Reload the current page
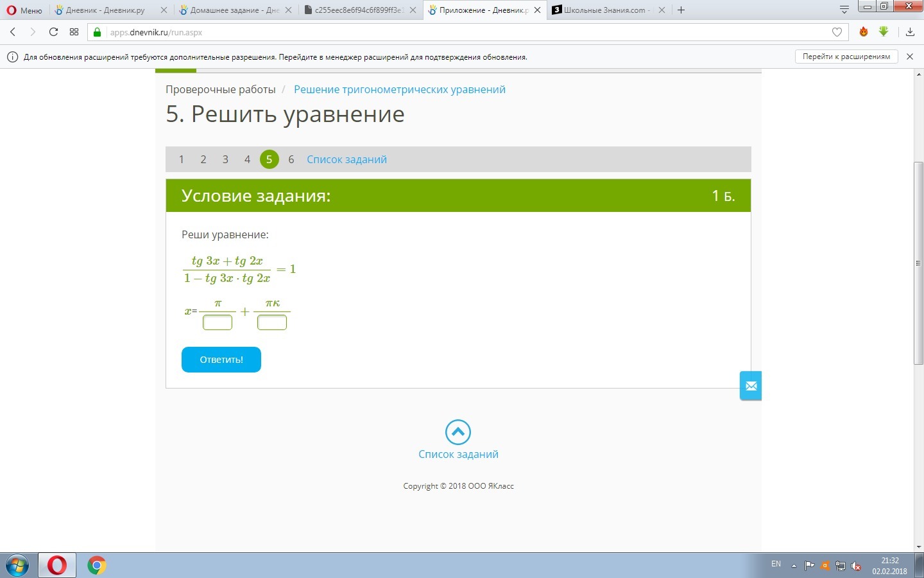 tap(53, 32)
